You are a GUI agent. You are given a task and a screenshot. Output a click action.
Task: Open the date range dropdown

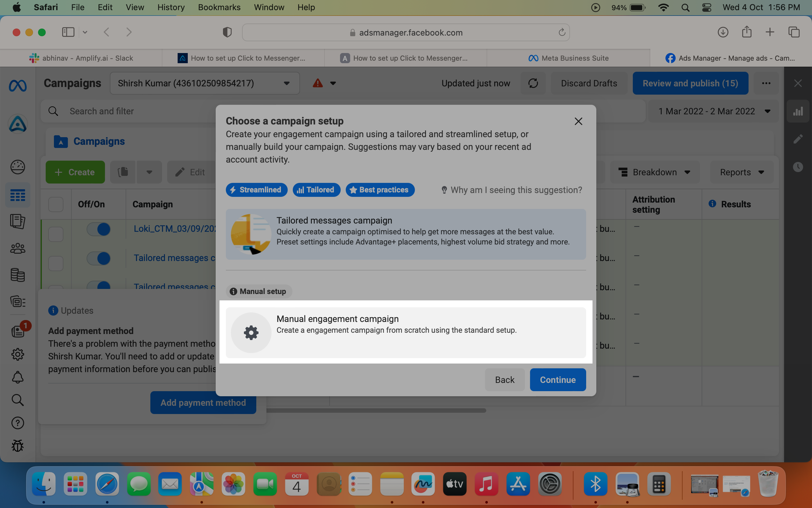(x=713, y=111)
